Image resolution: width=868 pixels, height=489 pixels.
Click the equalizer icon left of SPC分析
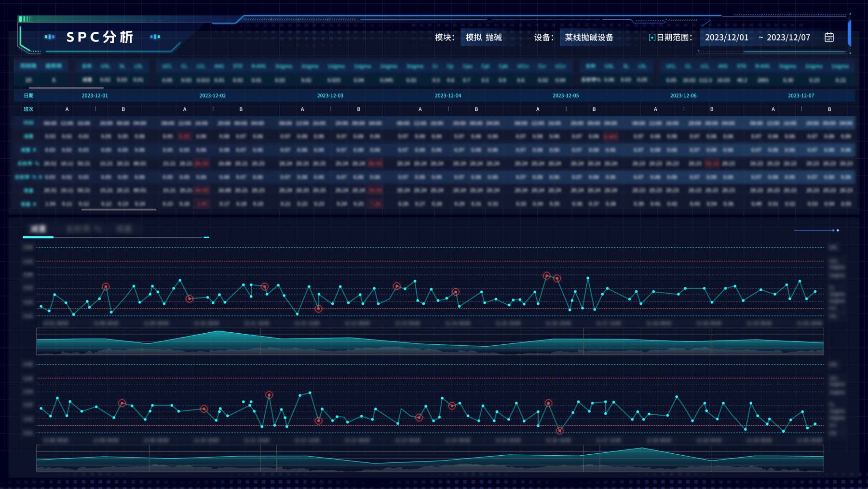click(x=49, y=37)
